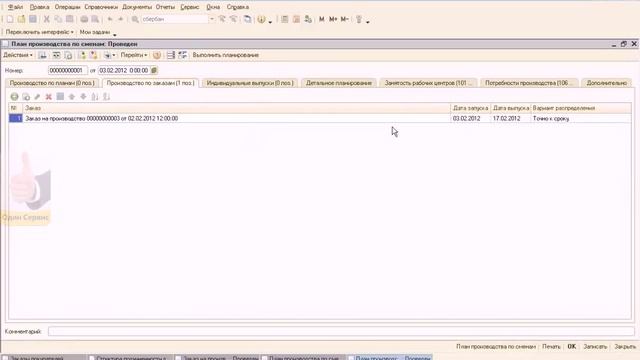
Task: Click into the Номер input field
Action: click(x=67, y=71)
